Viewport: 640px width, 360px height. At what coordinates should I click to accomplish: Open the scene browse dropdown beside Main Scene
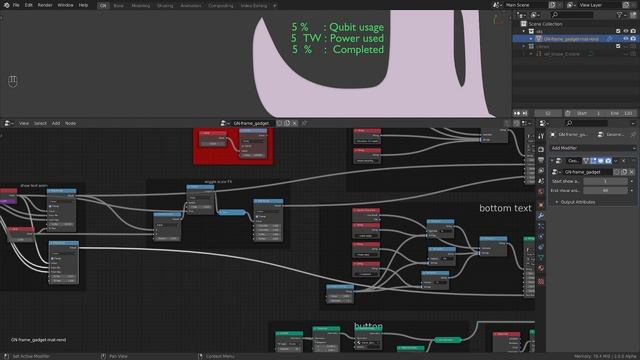pos(497,5)
